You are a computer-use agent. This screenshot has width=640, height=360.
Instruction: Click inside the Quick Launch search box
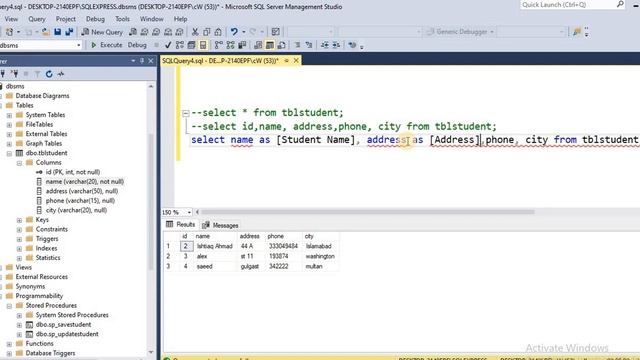point(568,4)
